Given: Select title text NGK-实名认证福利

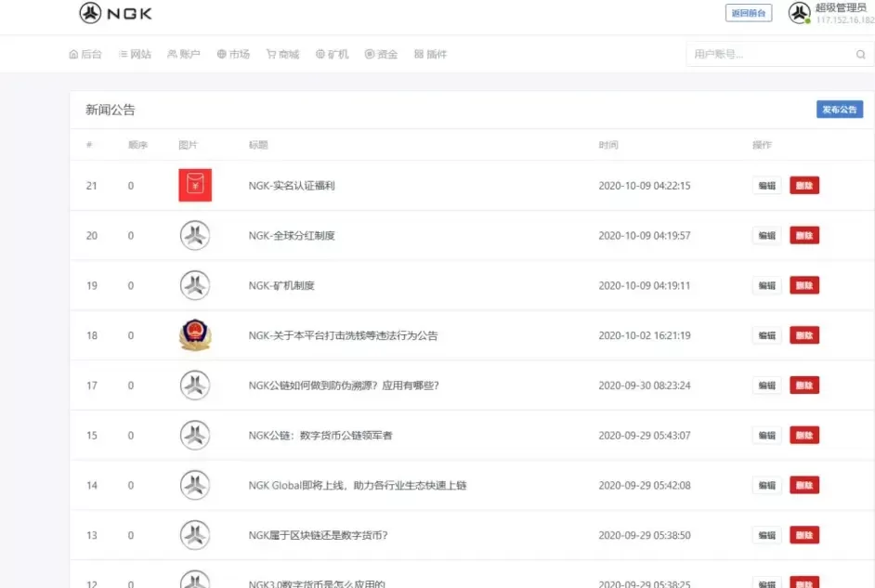Looking at the screenshot, I should click(292, 186).
